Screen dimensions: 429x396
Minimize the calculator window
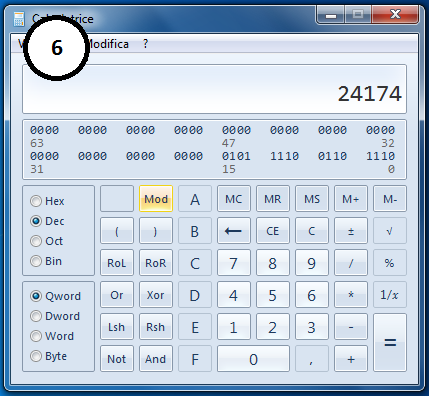pyautogui.click(x=331, y=15)
